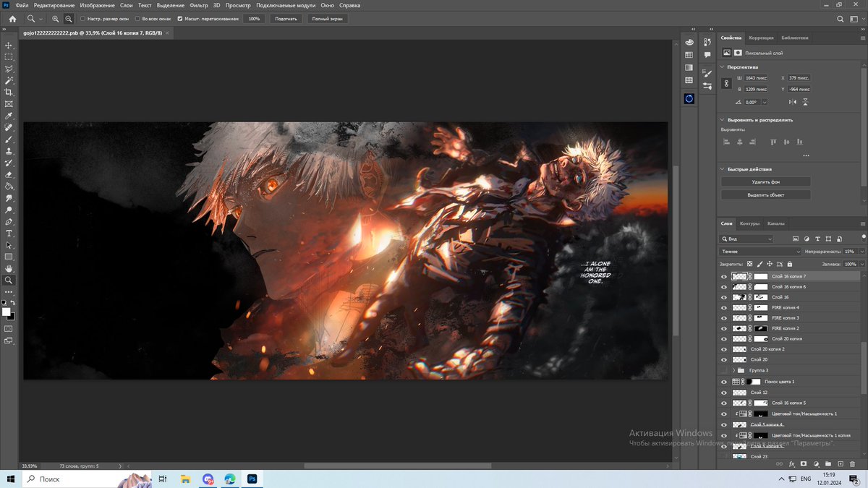This screenshot has height=488, width=868.
Task: Select the Rectangular Marquee tool
Action: point(9,56)
